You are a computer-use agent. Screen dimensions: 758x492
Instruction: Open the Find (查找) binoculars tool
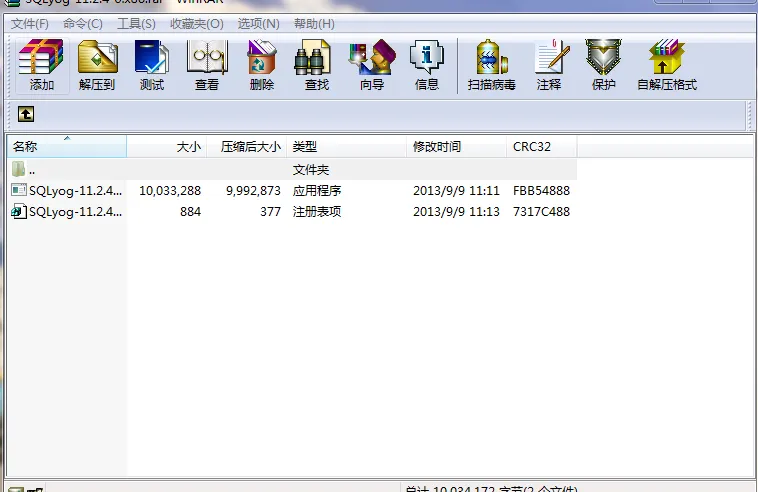[317, 65]
